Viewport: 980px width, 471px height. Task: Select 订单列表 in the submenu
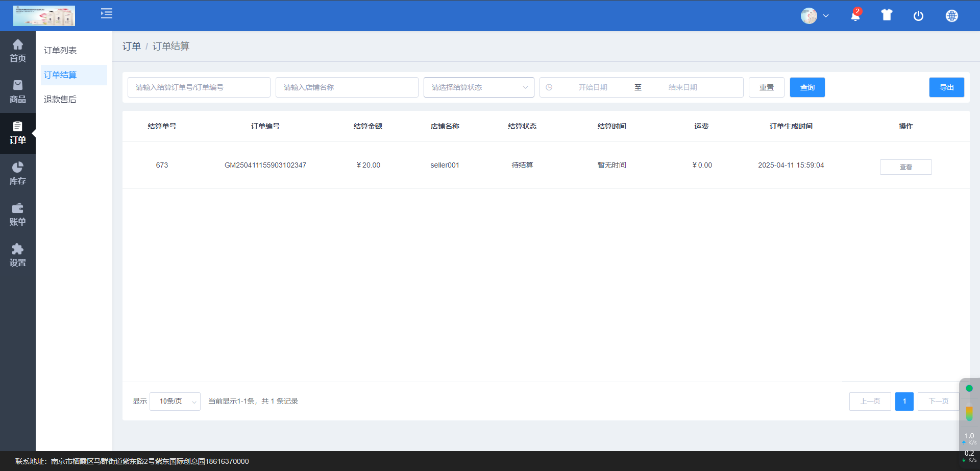[x=60, y=51]
